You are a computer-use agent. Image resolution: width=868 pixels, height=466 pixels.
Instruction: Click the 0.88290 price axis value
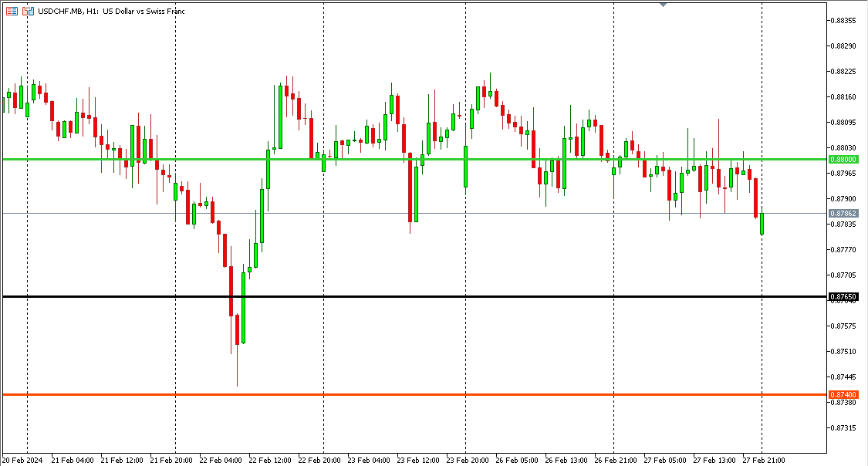click(843, 46)
